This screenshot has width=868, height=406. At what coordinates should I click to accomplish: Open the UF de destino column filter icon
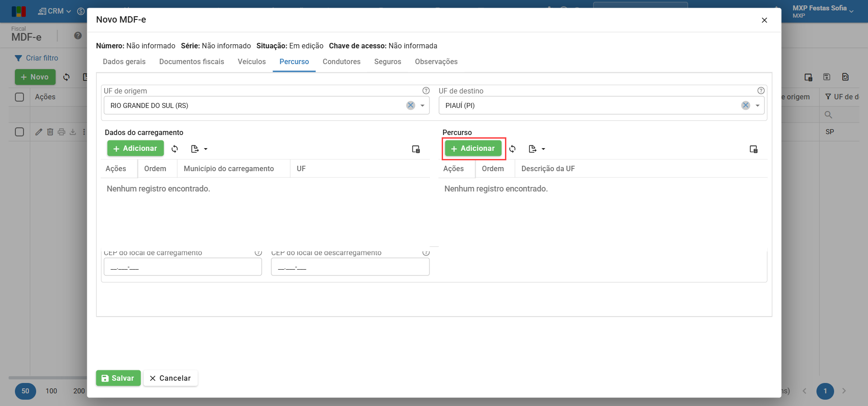tap(828, 97)
